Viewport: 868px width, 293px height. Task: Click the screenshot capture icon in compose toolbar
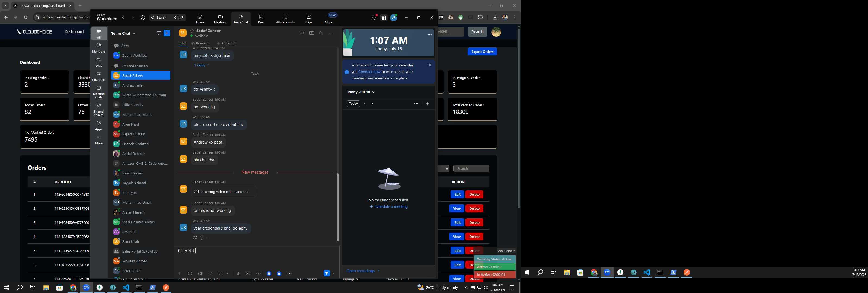220,273
